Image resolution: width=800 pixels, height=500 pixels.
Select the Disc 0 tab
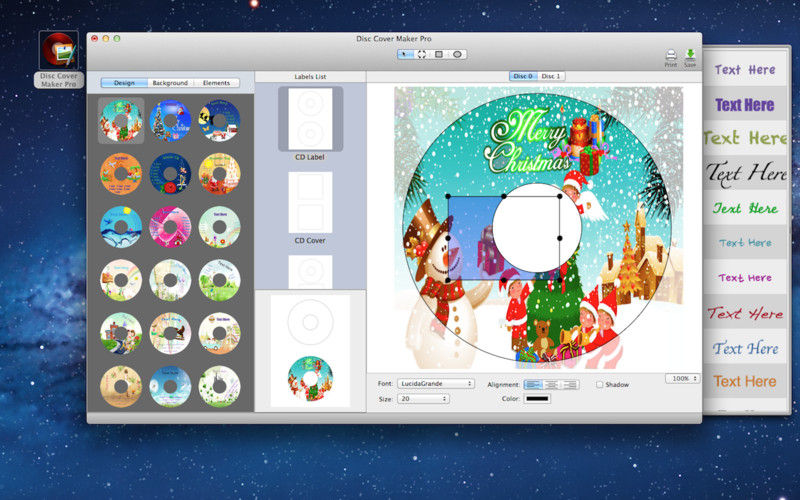point(523,76)
